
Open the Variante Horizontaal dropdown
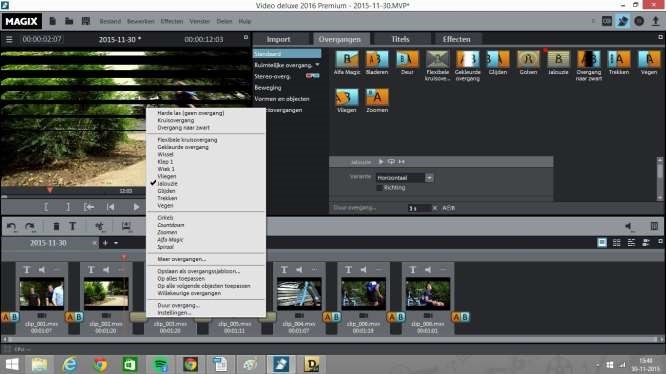click(x=429, y=177)
